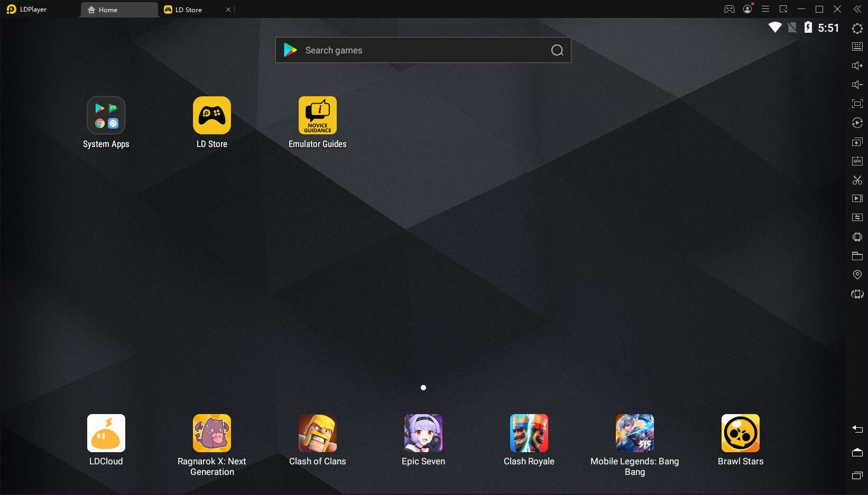The image size is (868, 495).
Task: Click the volume up icon
Action: point(857,66)
